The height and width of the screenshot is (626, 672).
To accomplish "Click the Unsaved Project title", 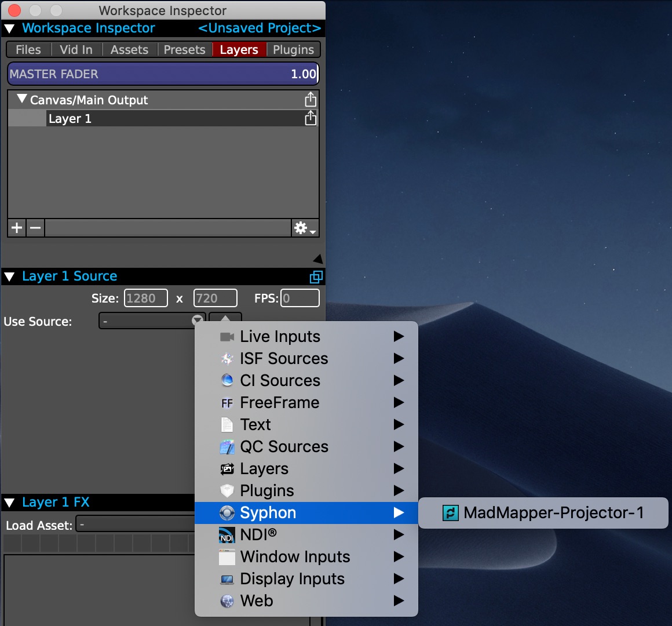I will (260, 28).
